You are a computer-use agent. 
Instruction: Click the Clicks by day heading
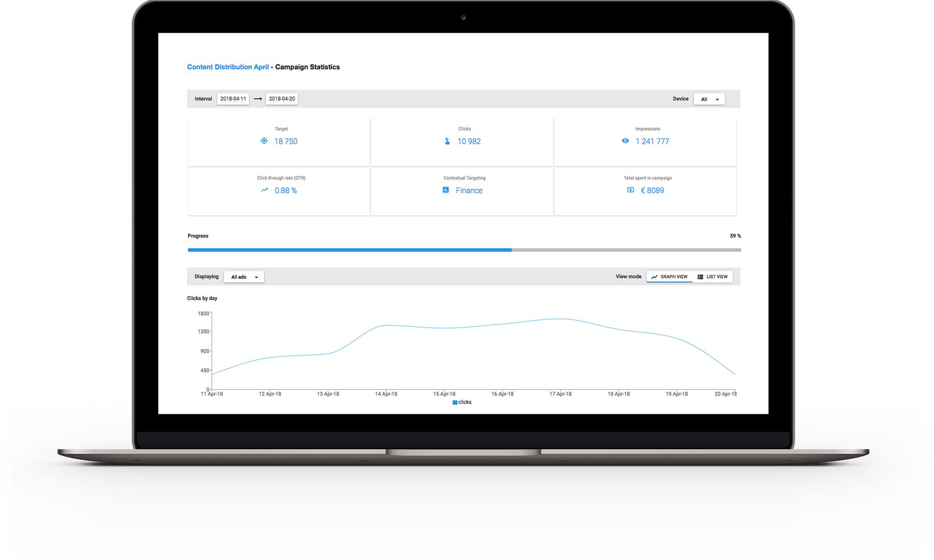(x=202, y=298)
